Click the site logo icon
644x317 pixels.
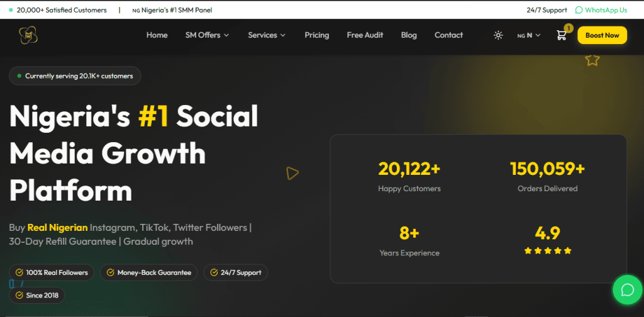tap(28, 35)
